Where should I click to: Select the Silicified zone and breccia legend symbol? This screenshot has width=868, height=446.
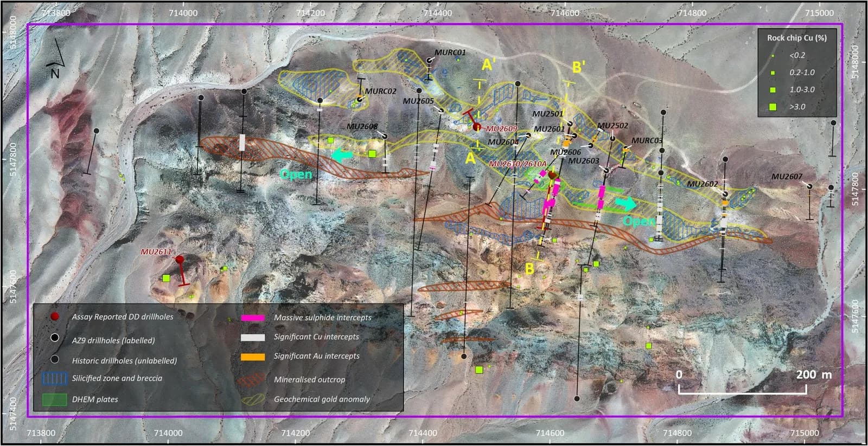coord(54,378)
